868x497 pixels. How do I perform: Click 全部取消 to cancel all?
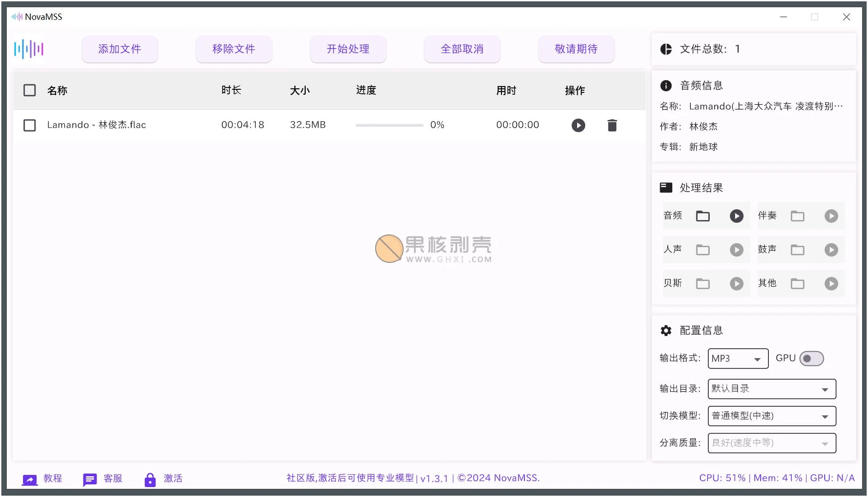tap(462, 49)
